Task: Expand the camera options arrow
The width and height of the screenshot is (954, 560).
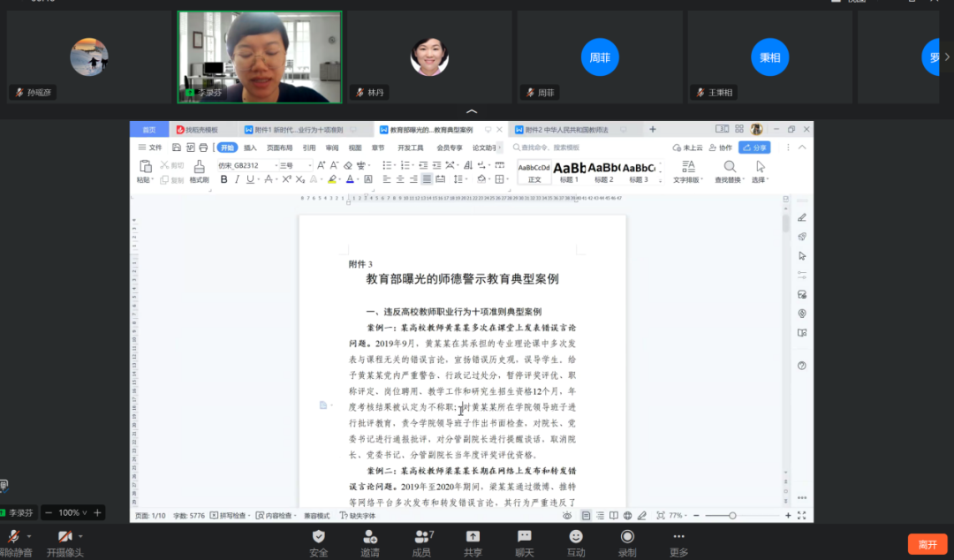Action: [x=81, y=536]
